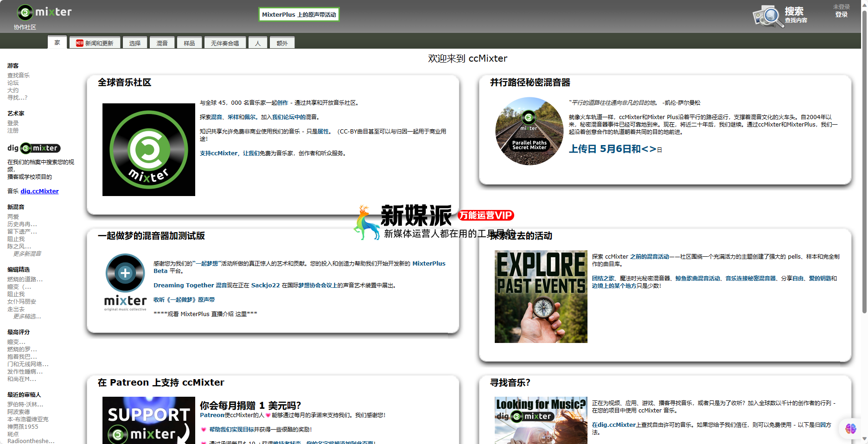The height and width of the screenshot is (444, 868).
Task: Open 查找音乐 in the sidebar
Action: tap(19, 75)
